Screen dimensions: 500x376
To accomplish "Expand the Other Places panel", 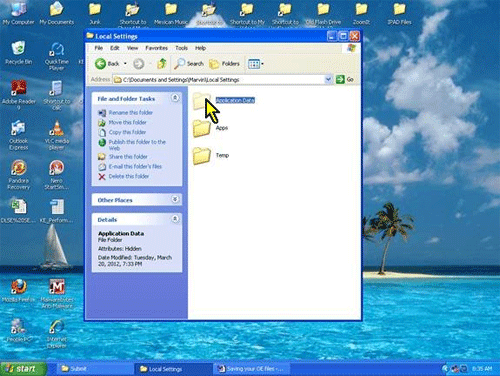I will pyautogui.click(x=175, y=199).
